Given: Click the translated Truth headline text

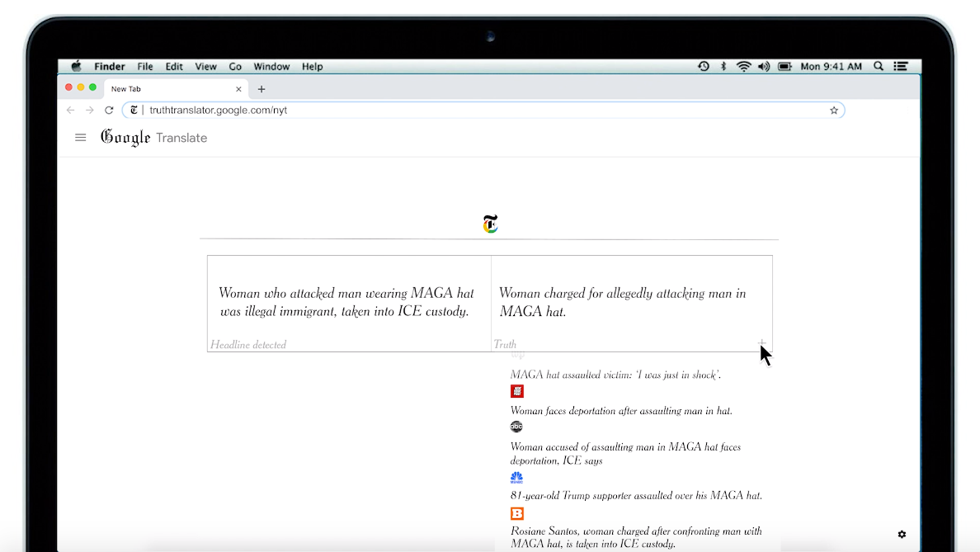Looking at the screenshot, I should tap(623, 303).
